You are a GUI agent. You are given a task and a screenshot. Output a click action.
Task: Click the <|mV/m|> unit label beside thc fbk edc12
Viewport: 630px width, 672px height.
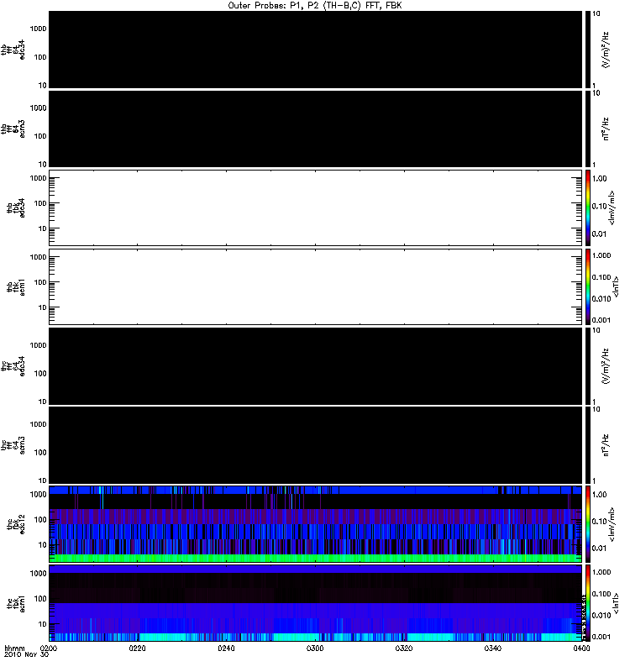(x=612, y=524)
